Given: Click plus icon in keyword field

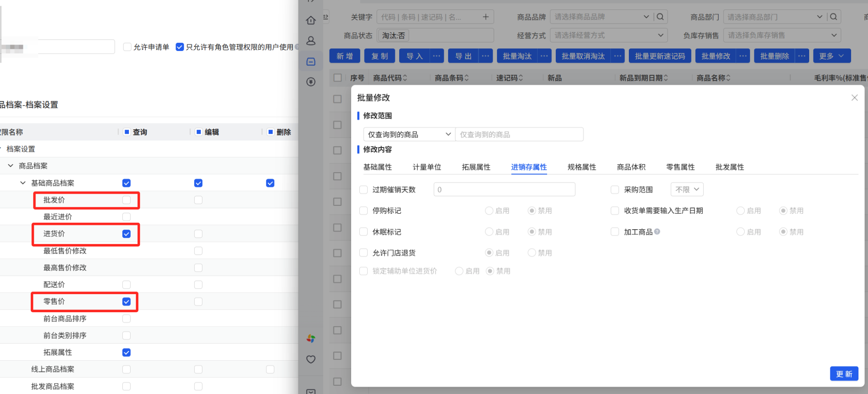Looking at the screenshot, I should (x=486, y=17).
